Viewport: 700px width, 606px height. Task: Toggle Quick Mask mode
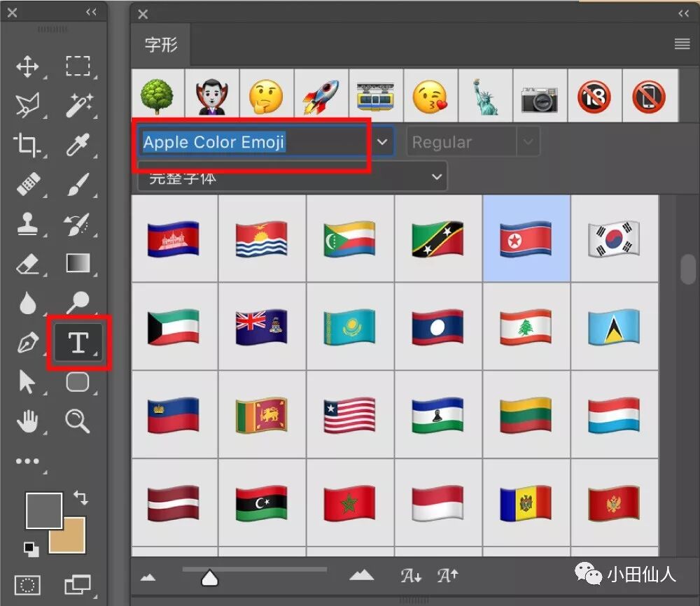click(27, 584)
